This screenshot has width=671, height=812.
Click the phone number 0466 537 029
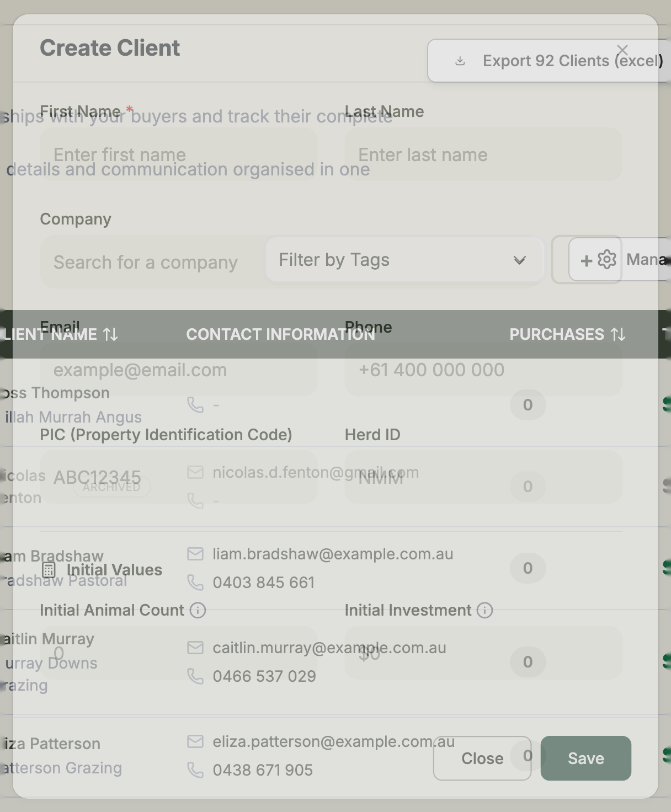point(264,676)
